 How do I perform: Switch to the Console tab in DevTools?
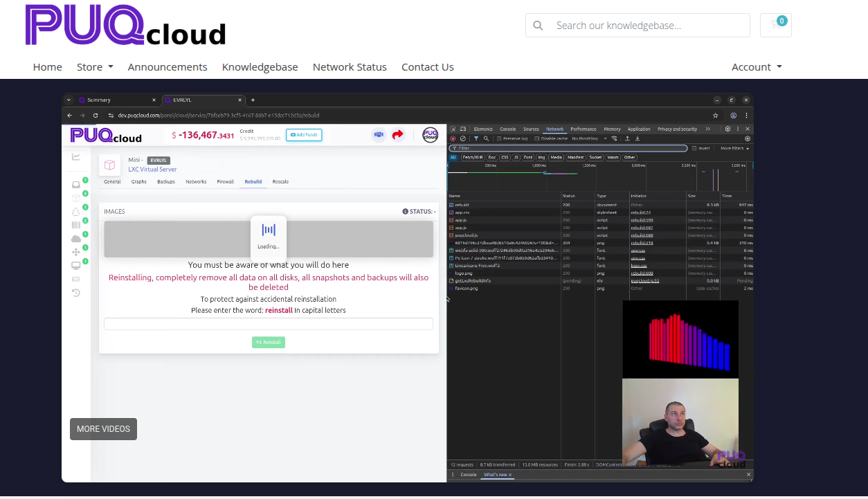pos(508,129)
